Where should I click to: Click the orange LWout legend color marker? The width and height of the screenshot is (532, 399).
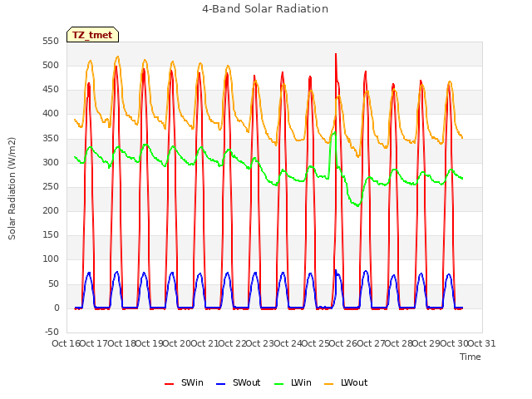329,384
